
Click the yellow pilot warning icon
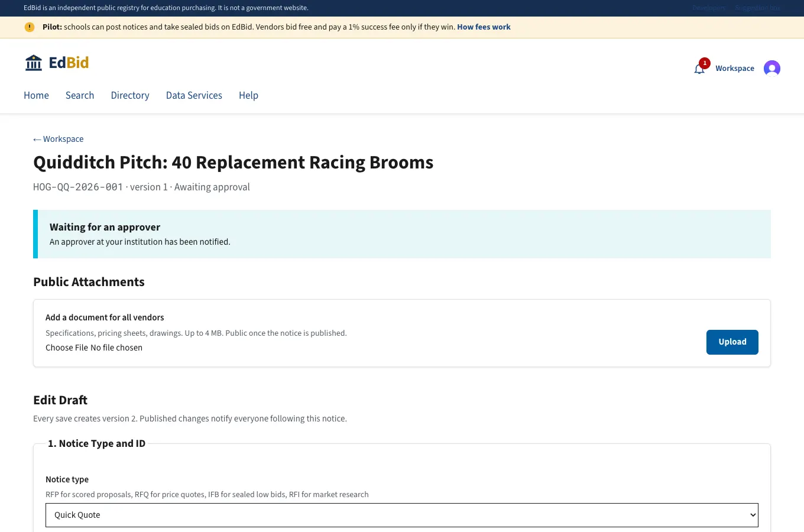coord(30,27)
